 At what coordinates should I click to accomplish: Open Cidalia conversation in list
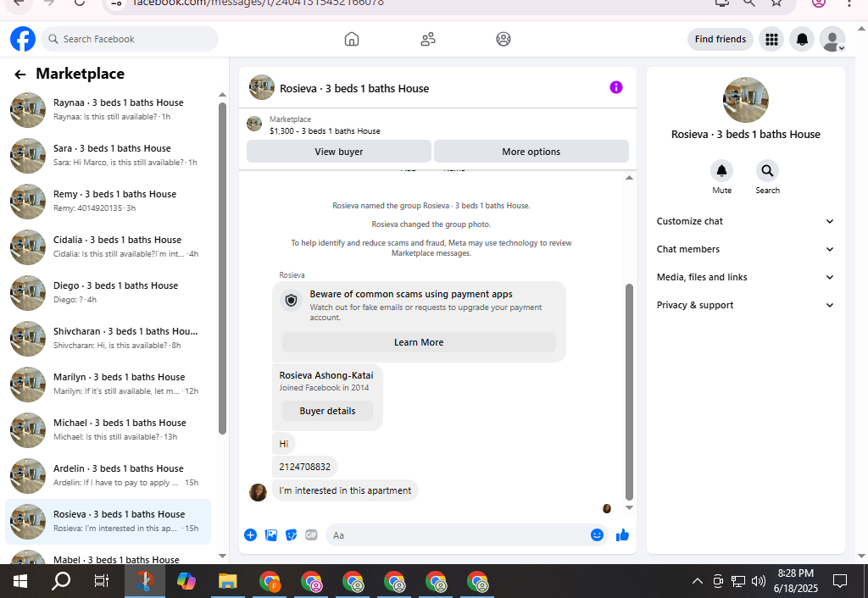click(108, 247)
